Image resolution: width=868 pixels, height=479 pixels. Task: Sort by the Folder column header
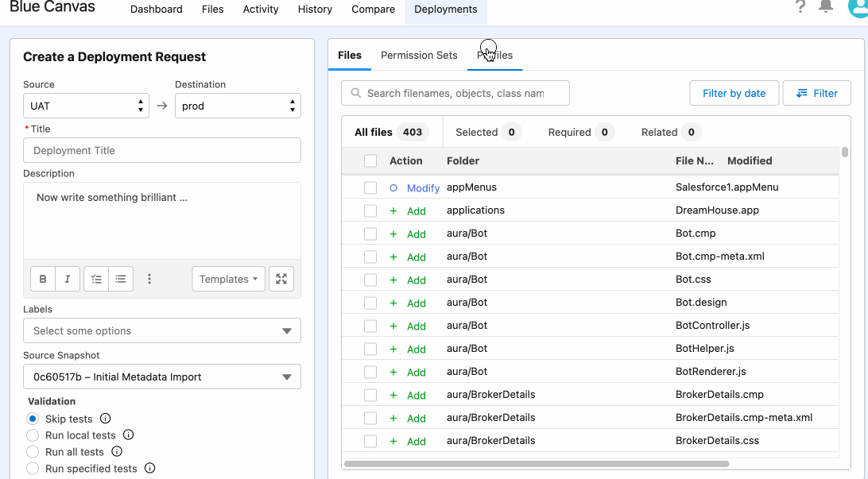(463, 161)
